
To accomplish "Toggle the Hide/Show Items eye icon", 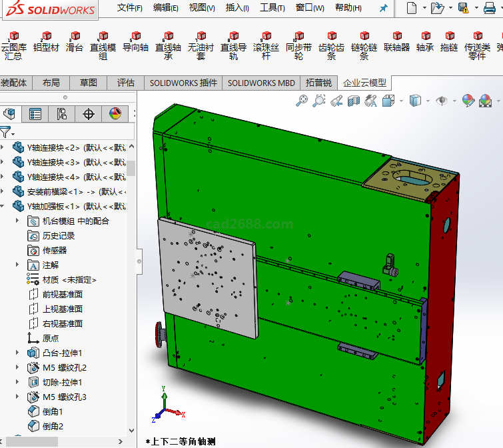I will [441, 101].
